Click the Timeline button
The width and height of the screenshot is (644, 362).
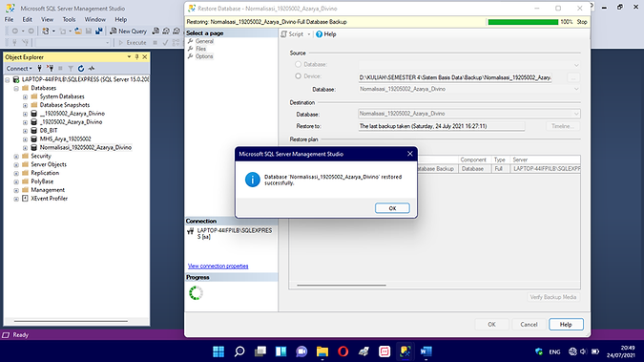(563, 126)
